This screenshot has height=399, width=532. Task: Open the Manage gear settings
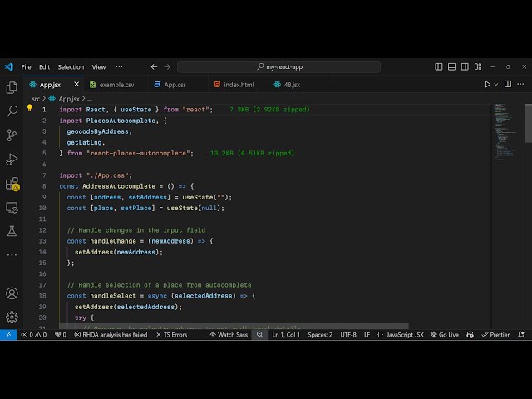pyautogui.click(x=12, y=317)
